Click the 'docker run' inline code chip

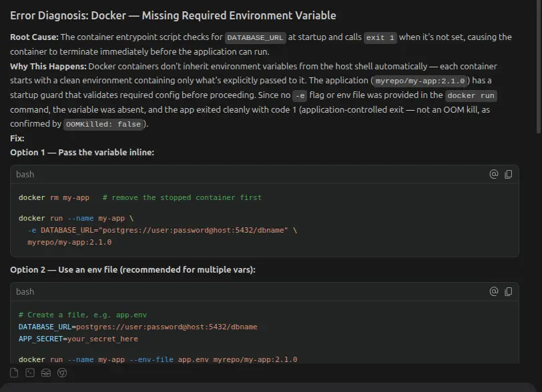coord(471,96)
